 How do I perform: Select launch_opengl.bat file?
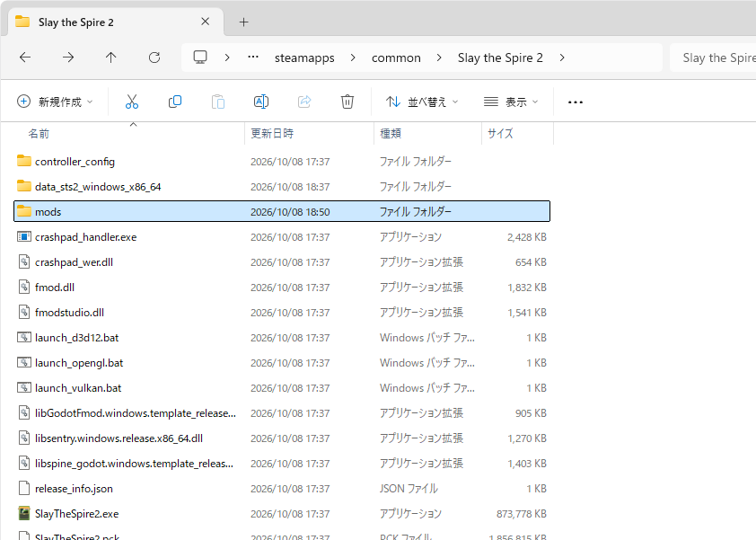tap(282, 362)
